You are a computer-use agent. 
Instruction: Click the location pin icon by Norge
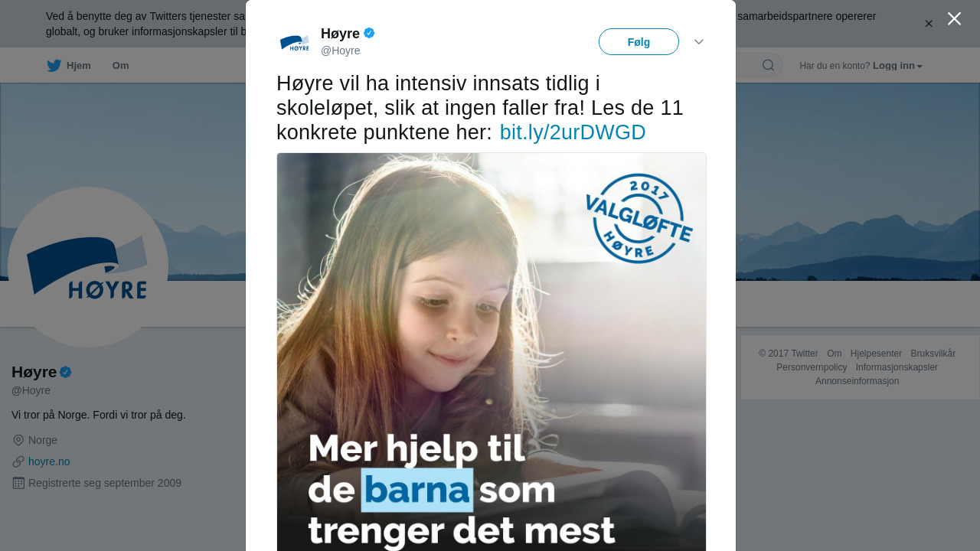pos(18,440)
